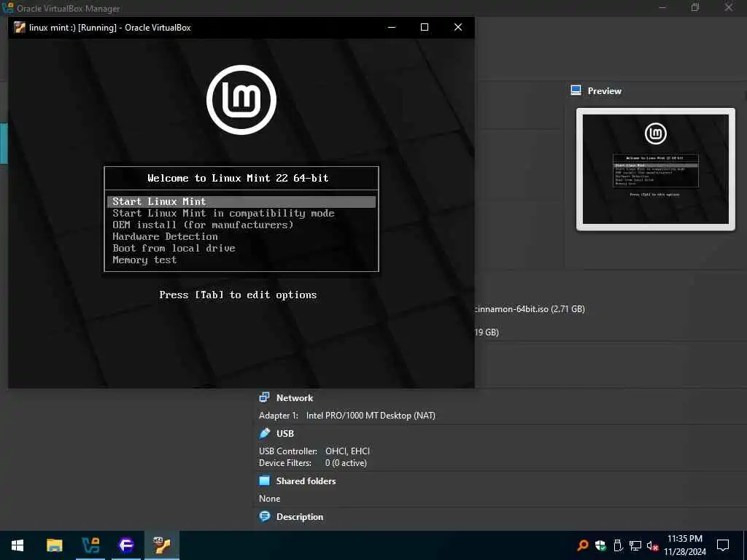Click the VM preview thumbnail
This screenshot has width=747, height=560.
[x=656, y=169]
